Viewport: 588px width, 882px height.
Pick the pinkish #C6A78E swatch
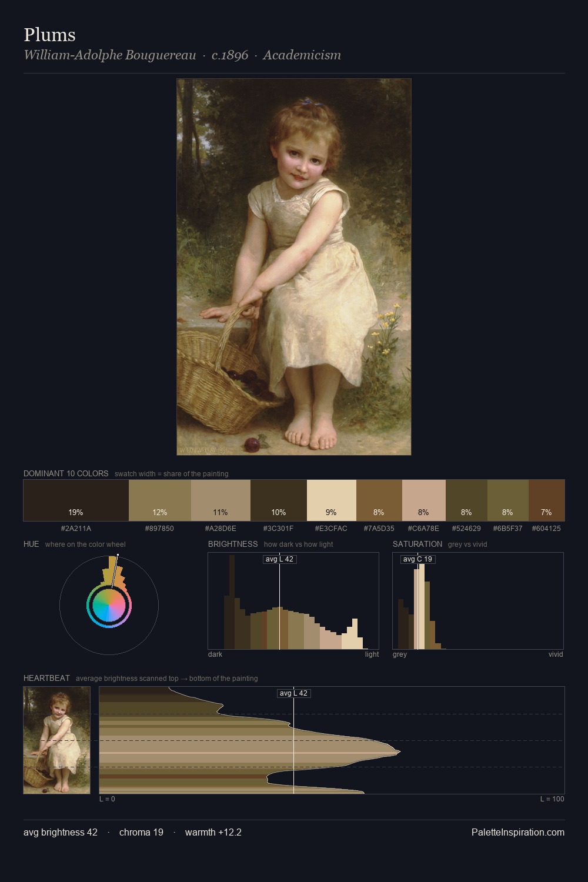[x=424, y=500]
